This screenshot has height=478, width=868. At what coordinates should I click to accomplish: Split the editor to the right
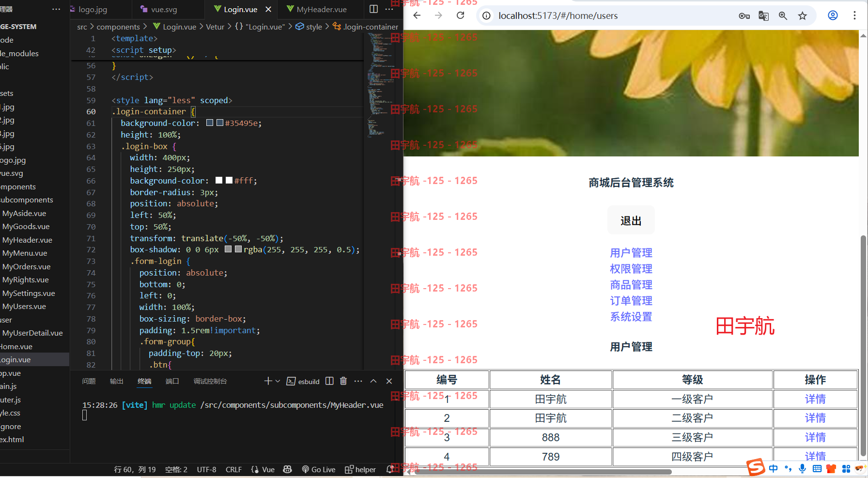tap(373, 9)
